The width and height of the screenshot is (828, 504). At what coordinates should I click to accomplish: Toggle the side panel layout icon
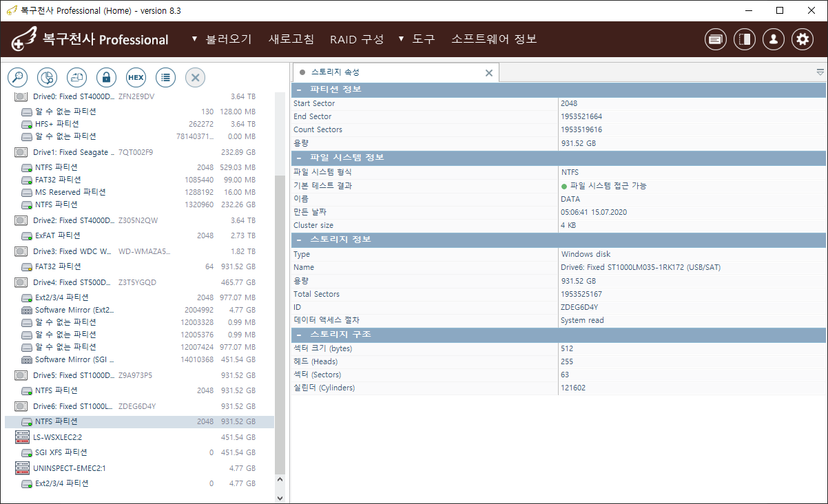[745, 39]
